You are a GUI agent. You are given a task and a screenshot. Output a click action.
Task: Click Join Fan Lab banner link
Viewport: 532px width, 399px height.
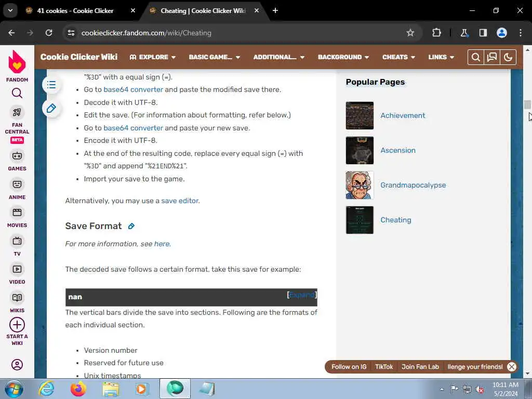coord(420,367)
